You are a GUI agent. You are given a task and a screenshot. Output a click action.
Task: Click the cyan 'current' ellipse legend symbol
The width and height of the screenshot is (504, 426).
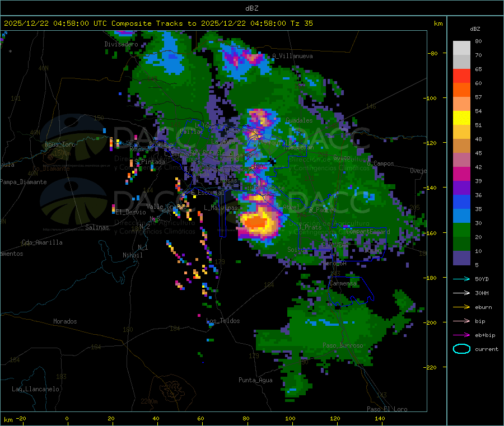461,349
